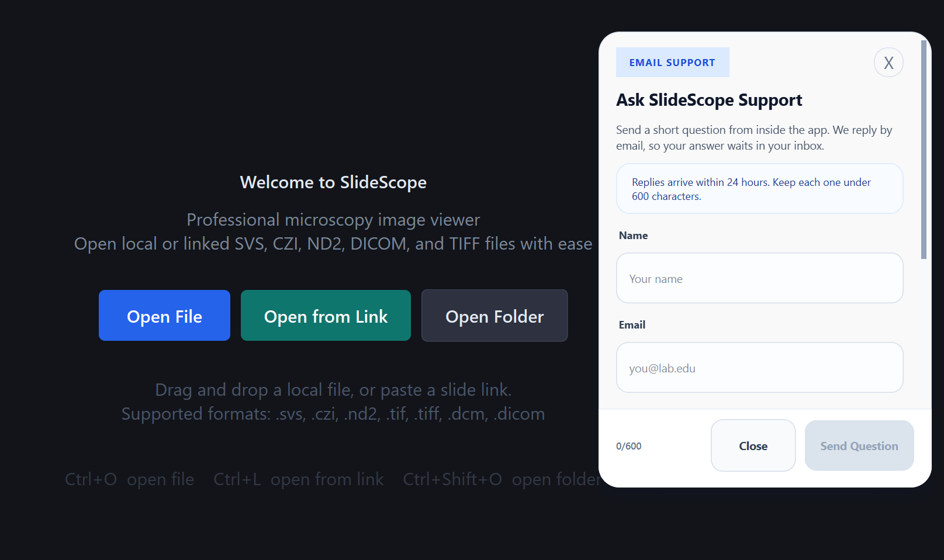944x560 pixels.
Task: Focus the Your name input field
Action: [x=759, y=278]
